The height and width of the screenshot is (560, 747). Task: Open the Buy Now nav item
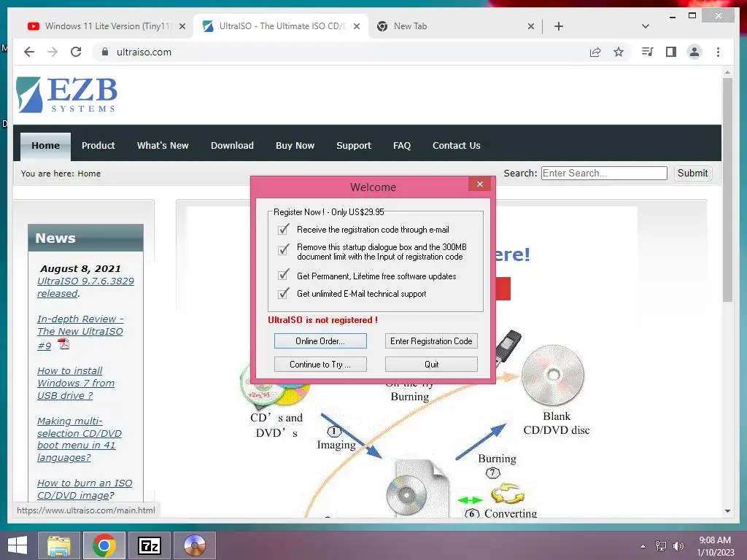pyautogui.click(x=295, y=145)
